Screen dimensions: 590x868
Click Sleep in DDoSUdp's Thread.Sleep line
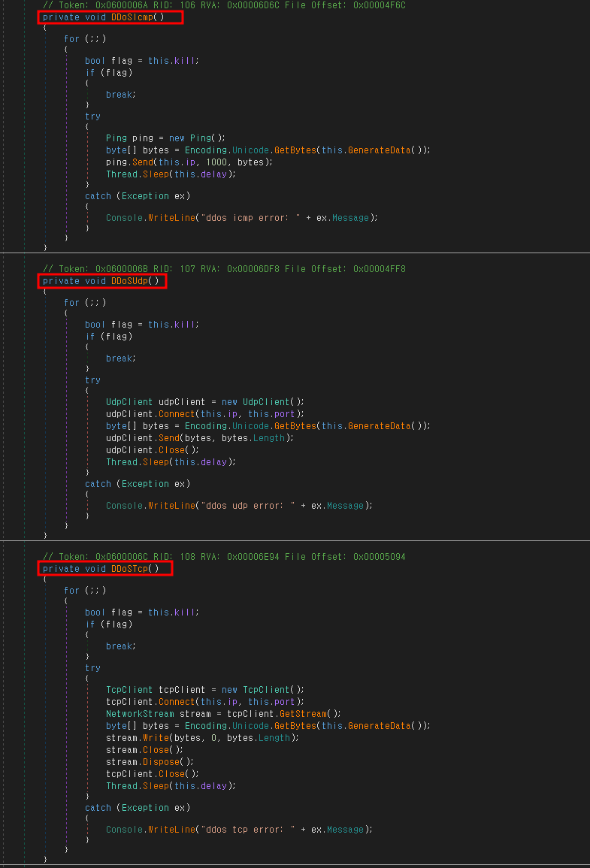point(156,462)
